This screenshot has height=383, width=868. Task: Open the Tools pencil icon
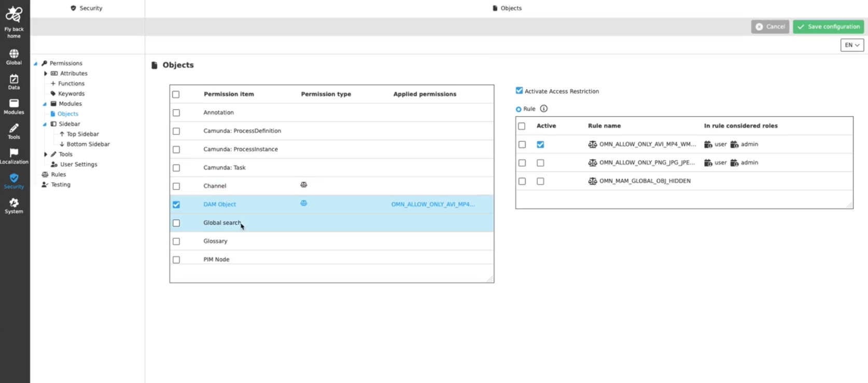pos(14,129)
